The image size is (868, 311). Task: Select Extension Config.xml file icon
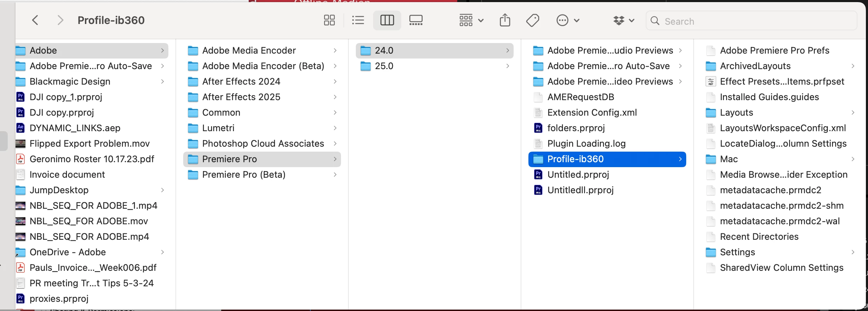538,112
